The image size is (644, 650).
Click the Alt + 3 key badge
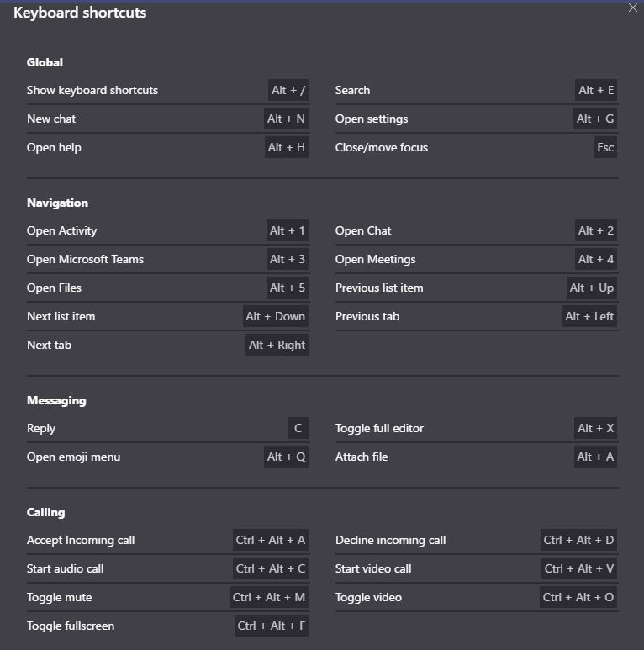287,260
